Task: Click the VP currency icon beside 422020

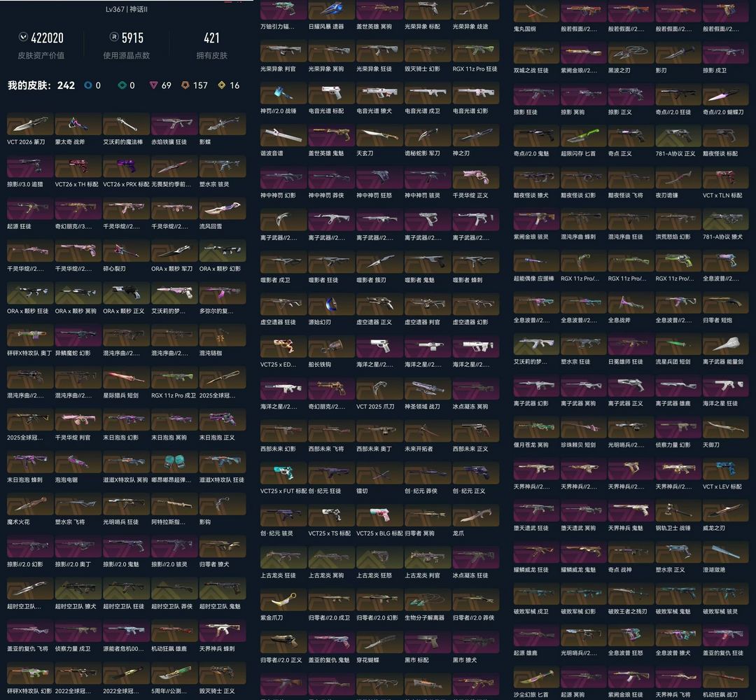Action: coord(23,38)
